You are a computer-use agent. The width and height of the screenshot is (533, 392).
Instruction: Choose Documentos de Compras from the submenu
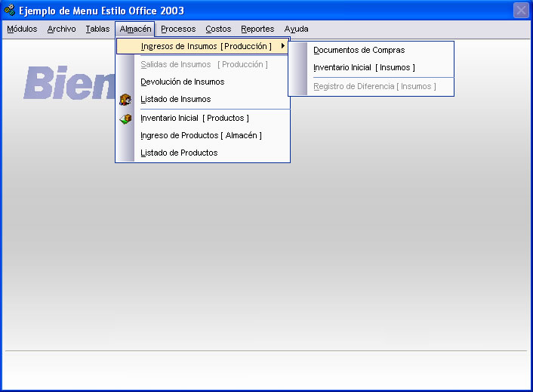pyautogui.click(x=359, y=50)
